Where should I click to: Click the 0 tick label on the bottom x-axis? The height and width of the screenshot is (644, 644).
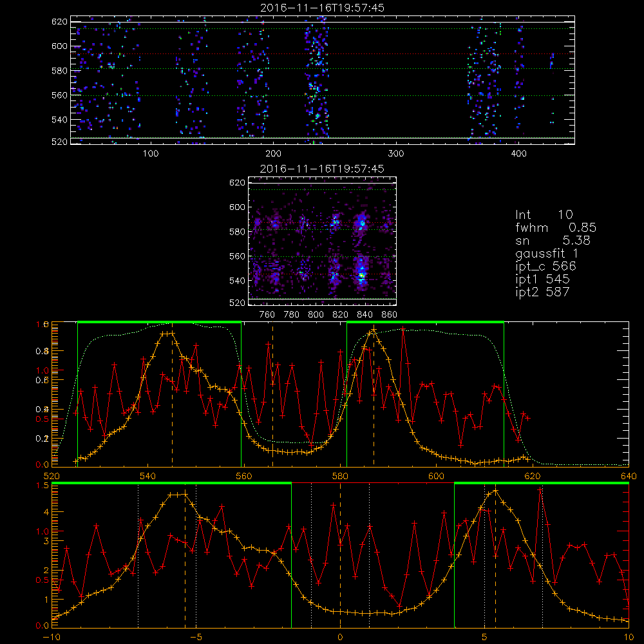[340, 638]
